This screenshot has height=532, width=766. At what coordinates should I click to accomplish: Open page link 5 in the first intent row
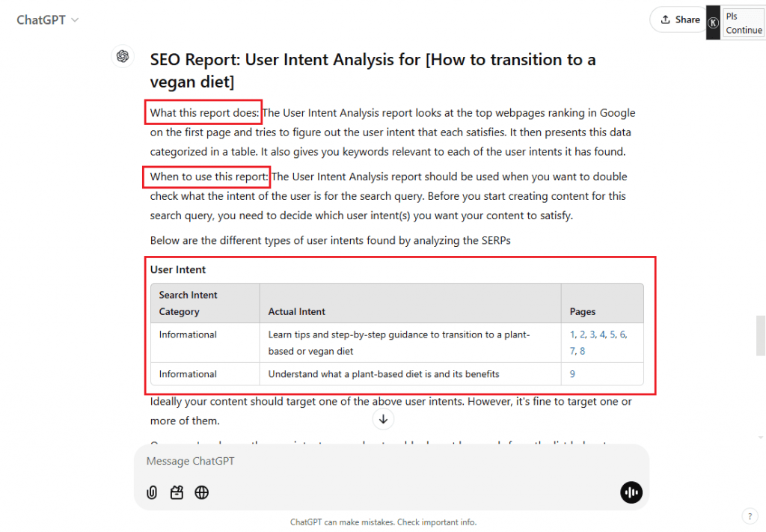pyautogui.click(x=613, y=334)
